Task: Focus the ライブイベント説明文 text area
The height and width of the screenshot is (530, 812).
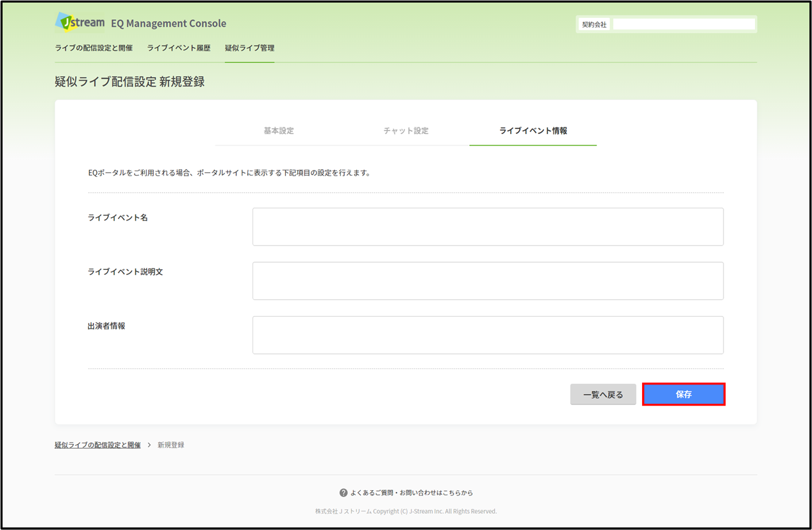Action: coord(488,281)
